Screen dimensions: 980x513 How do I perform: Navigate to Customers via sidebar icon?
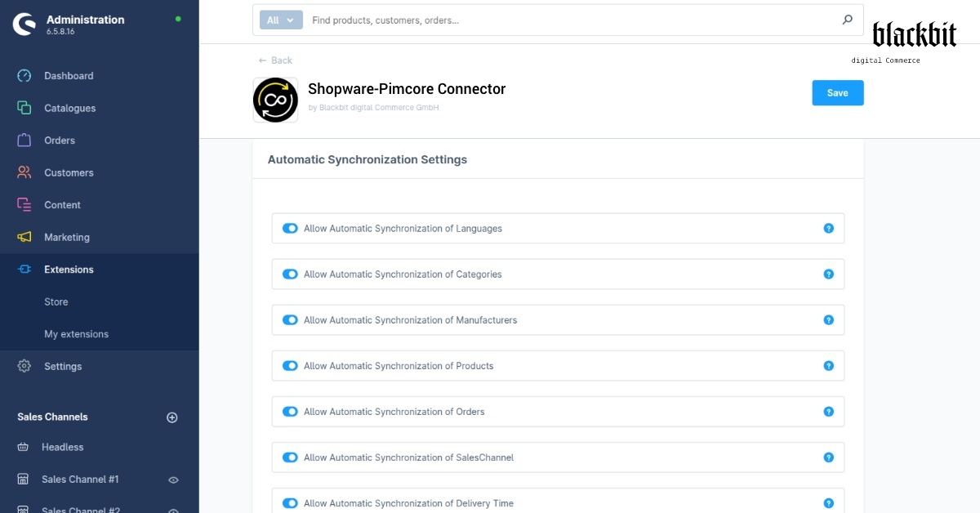tap(22, 172)
